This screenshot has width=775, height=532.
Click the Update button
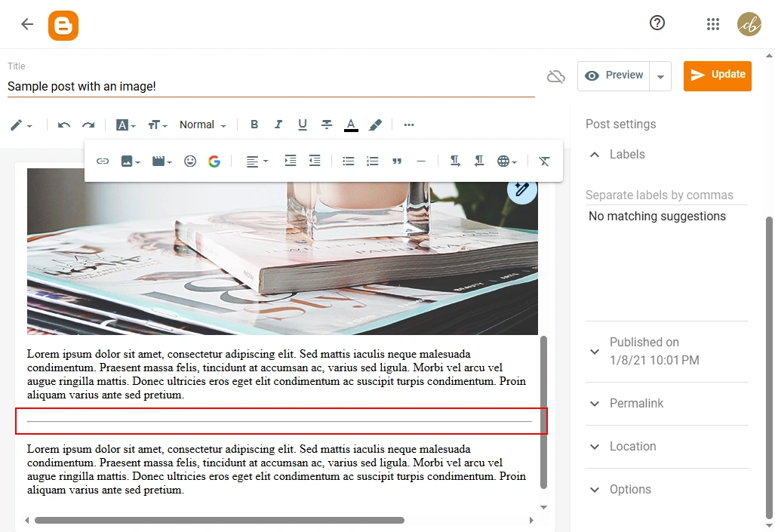pos(717,75)
